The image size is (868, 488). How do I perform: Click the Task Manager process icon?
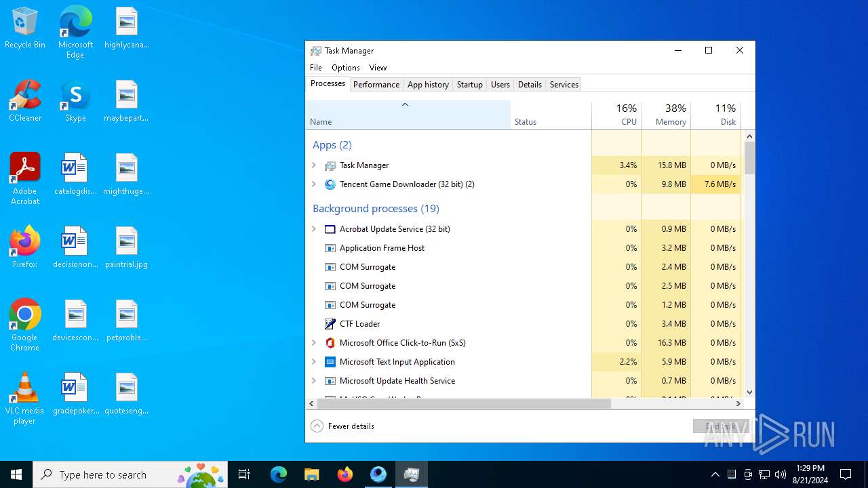click(x=330, y=165)
